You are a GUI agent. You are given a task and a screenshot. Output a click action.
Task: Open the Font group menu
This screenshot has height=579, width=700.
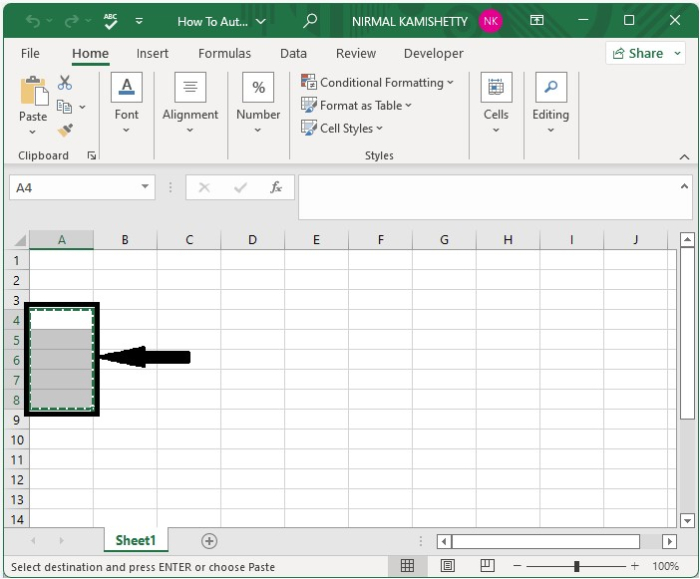tap(126, 103)
